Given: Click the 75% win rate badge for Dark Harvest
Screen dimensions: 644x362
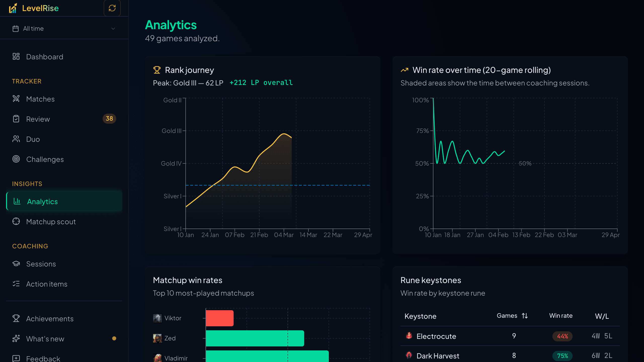Looking at the screenshot, I should click(563, 356).
